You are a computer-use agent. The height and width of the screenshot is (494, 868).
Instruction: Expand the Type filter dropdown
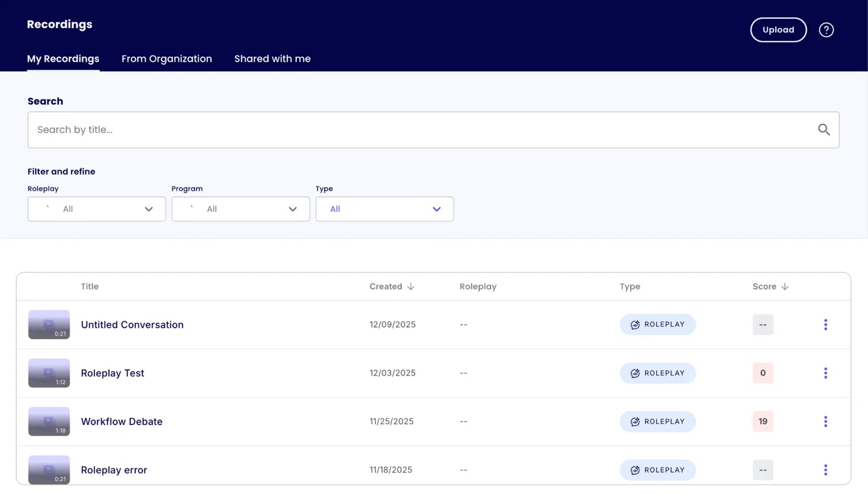tap(385, 209)
